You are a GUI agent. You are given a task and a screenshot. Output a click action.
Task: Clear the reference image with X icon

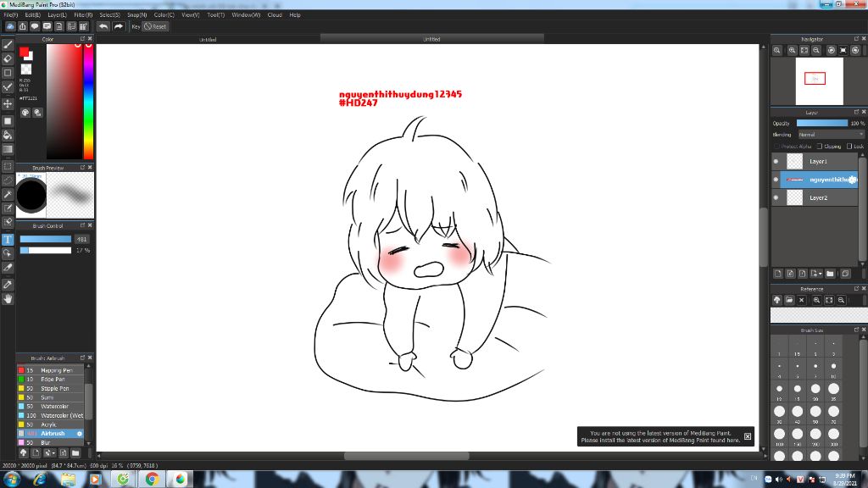tap(802, 300)
